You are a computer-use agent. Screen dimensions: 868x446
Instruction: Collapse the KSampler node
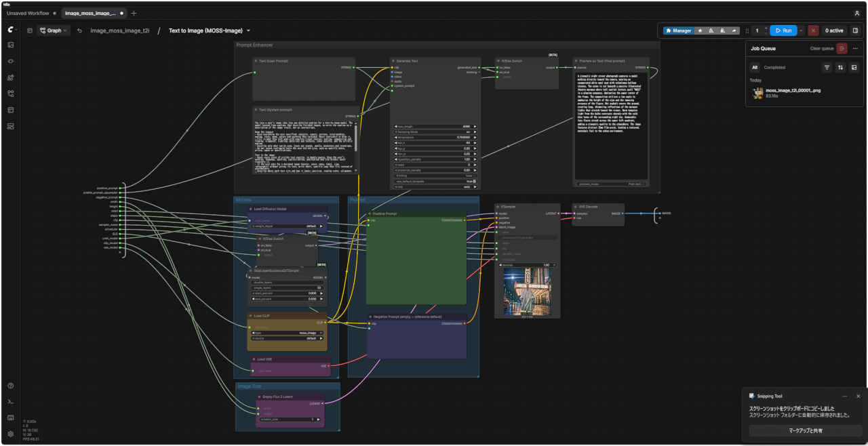pos(498,206)
